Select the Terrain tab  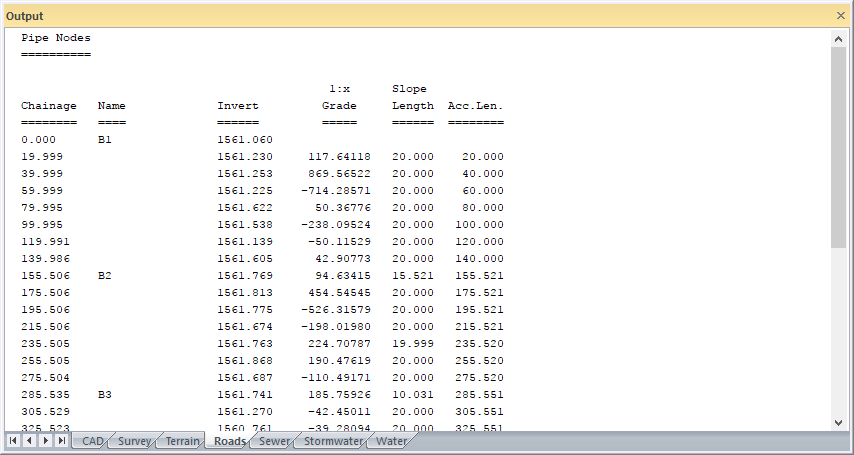pos(182,441)
